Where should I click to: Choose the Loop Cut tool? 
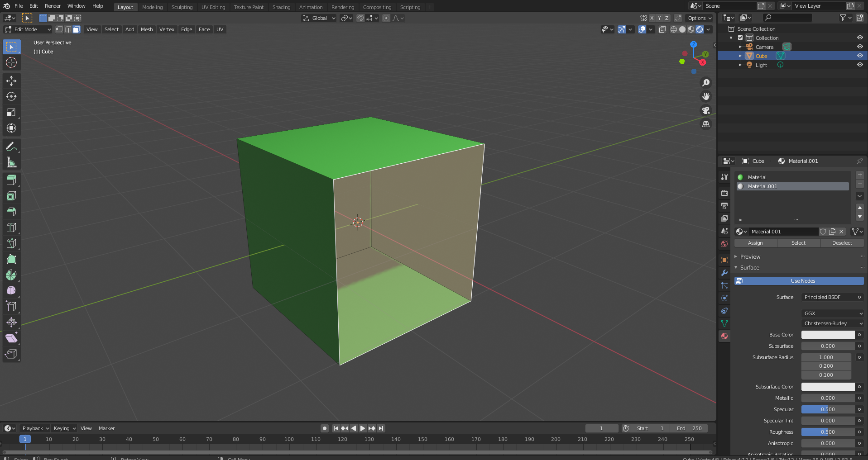point(11,228)
